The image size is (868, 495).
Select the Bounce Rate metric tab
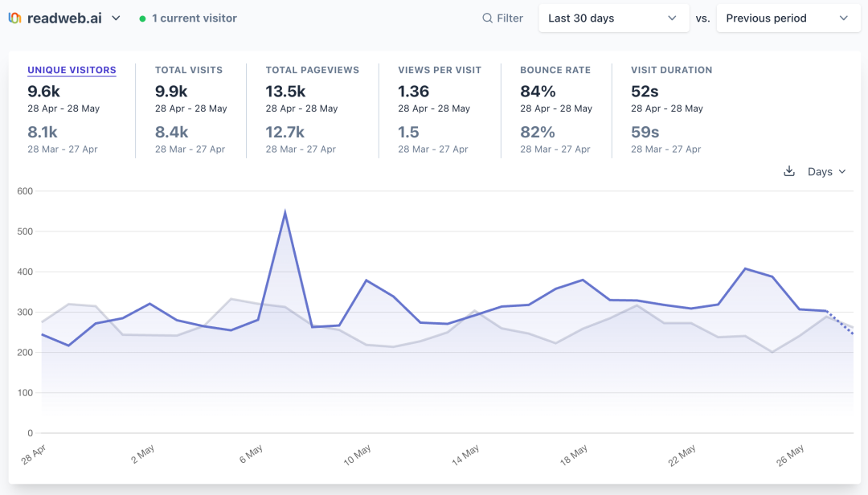(x=555, y=70)
